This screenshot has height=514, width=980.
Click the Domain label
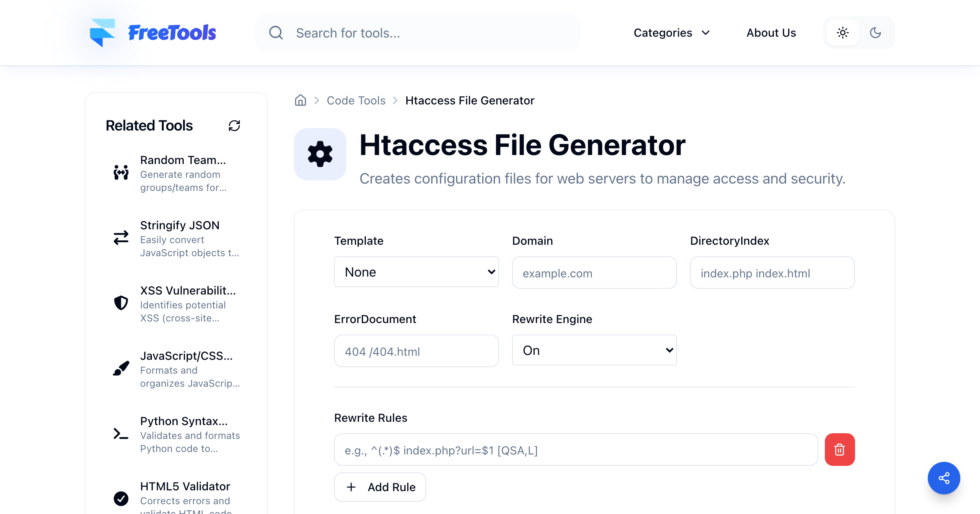pyautogui.click(x=533, y=241)
